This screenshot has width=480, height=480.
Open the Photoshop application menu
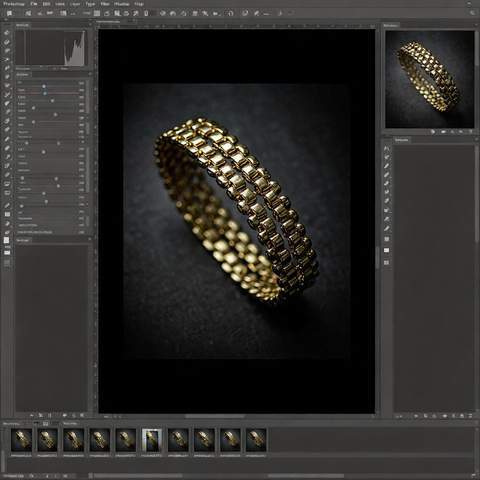[15, 4]
